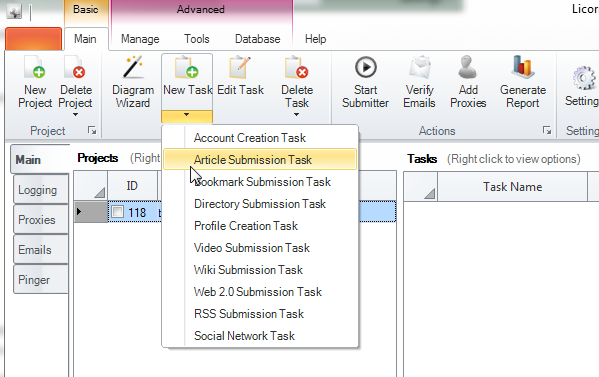Tick the checkbox for project 118
The height and width of the screenshot is (377, 599).
click(117, 212)
